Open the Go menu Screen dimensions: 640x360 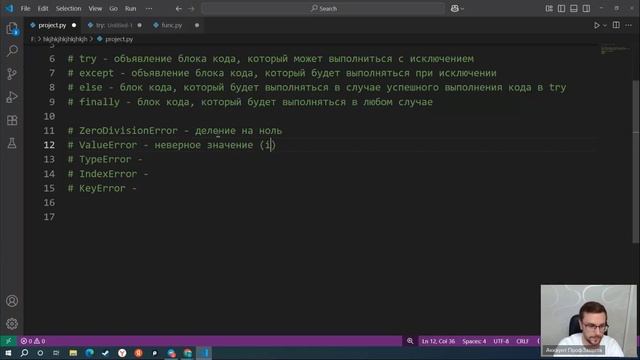click(113, 9)
